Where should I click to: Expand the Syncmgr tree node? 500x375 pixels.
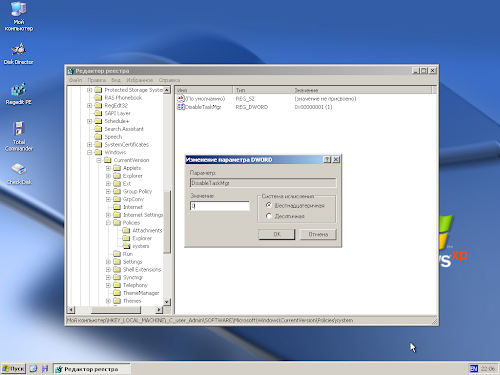pos(108,277)
